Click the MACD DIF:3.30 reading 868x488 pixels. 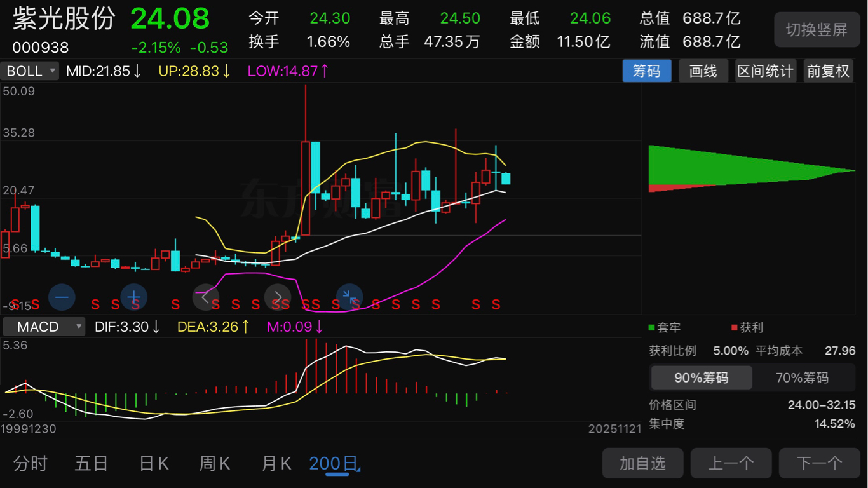tap(128, 327)
